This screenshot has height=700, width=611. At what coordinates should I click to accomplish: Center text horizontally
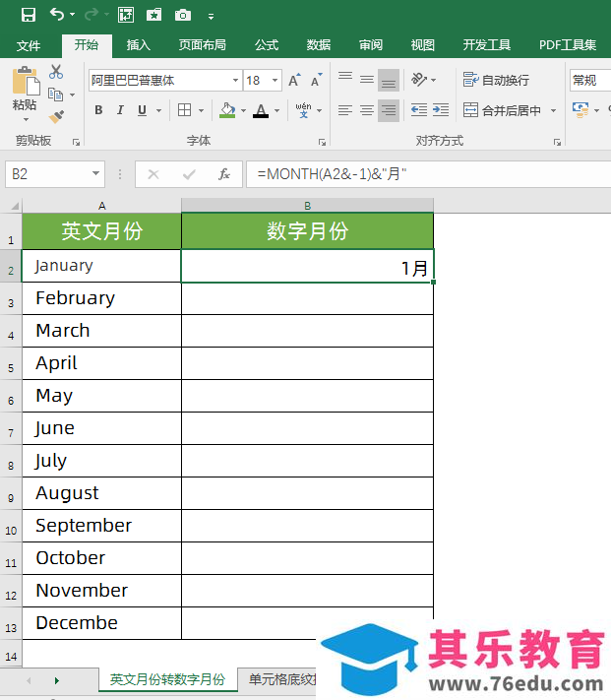pyautogui.click(x=367, y=110)
